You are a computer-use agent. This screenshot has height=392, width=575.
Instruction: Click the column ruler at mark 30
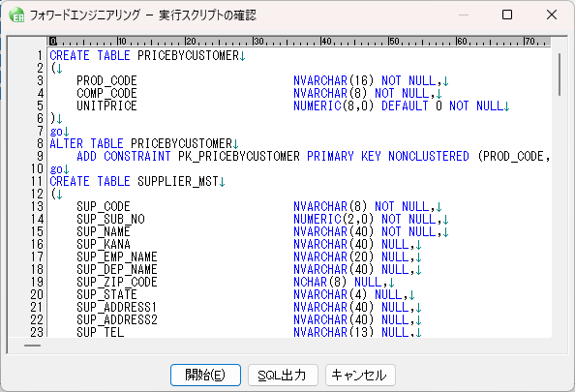[258, 41]
